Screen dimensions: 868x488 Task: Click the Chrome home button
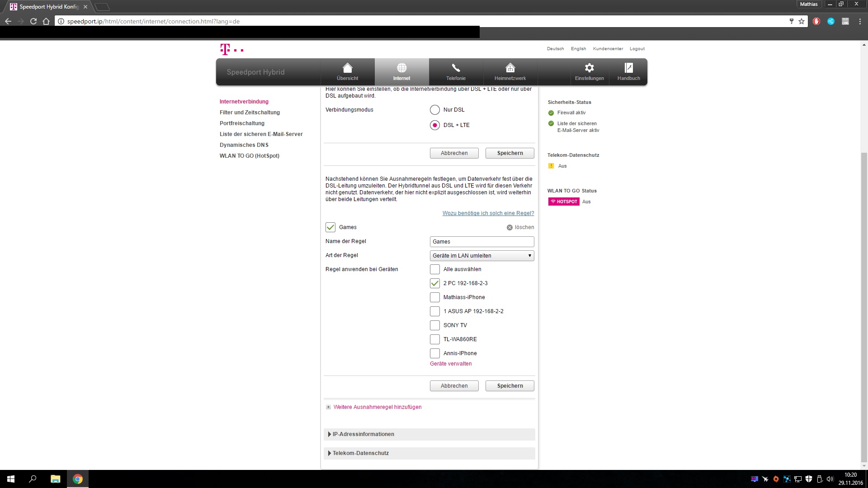(x=46, y=21)
